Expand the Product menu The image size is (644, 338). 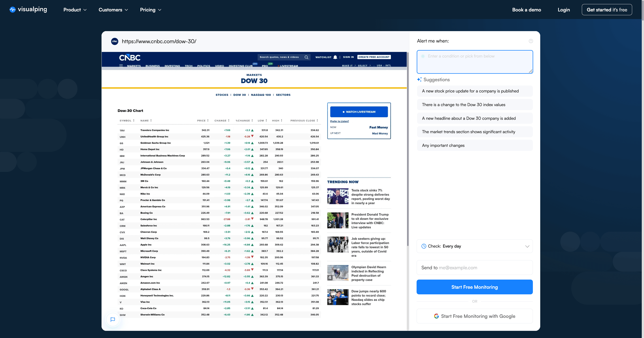(x=75, y=10)
